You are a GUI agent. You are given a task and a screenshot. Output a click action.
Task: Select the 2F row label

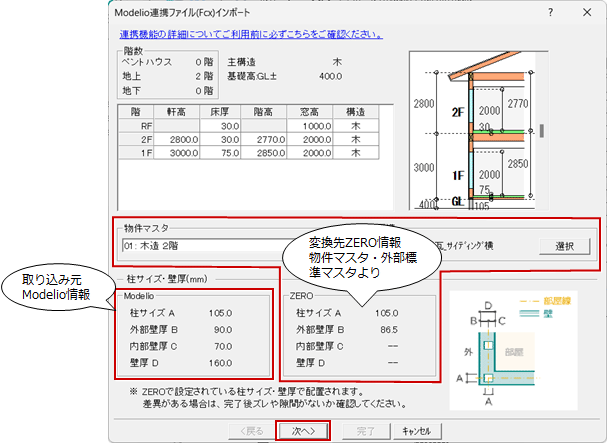click(x=136, y=139)
